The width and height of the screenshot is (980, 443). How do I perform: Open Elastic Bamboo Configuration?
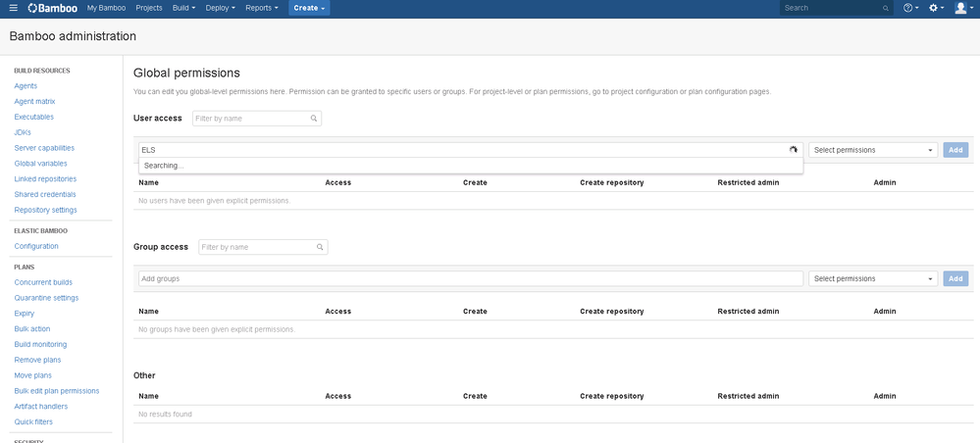36,246
